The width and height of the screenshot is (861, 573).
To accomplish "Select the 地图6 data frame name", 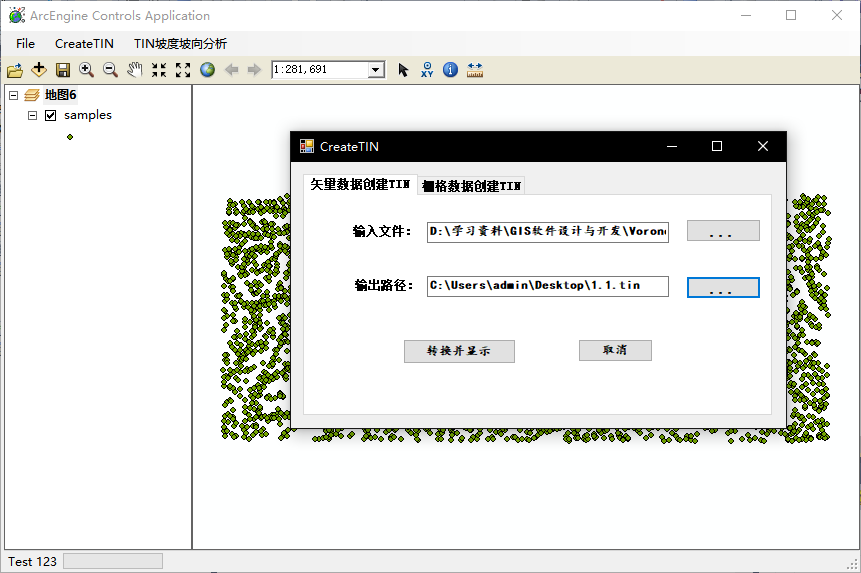I will [60, 95].
